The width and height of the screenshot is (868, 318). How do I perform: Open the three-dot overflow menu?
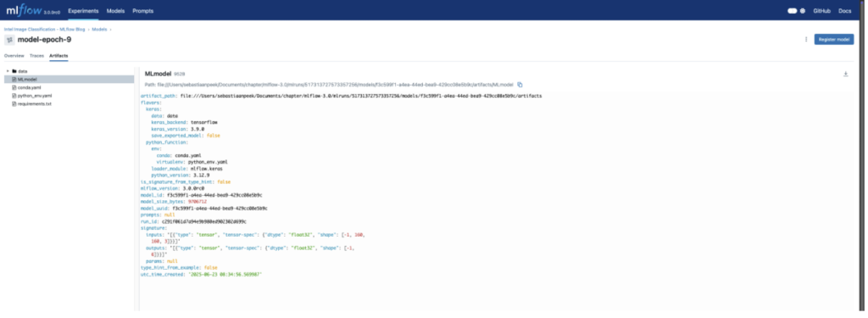pos(805,39)
